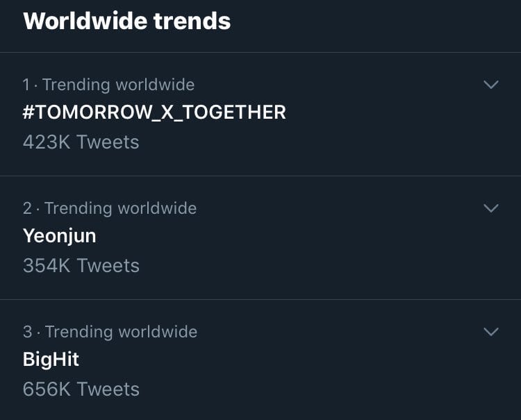View the BigHit trending topic

click(51, 360)
